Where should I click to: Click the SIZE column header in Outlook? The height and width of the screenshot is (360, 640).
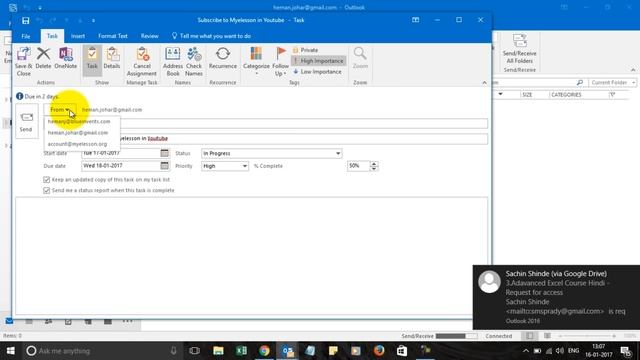click(527, 95)
